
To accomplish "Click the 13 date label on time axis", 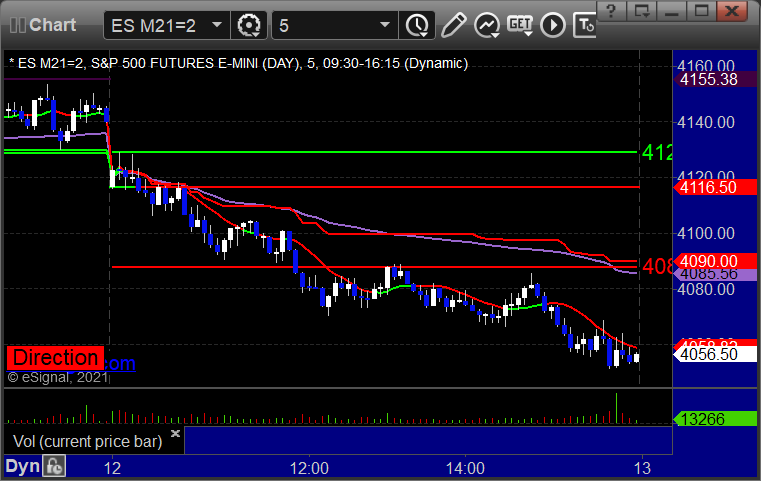I will click(642, 468).
